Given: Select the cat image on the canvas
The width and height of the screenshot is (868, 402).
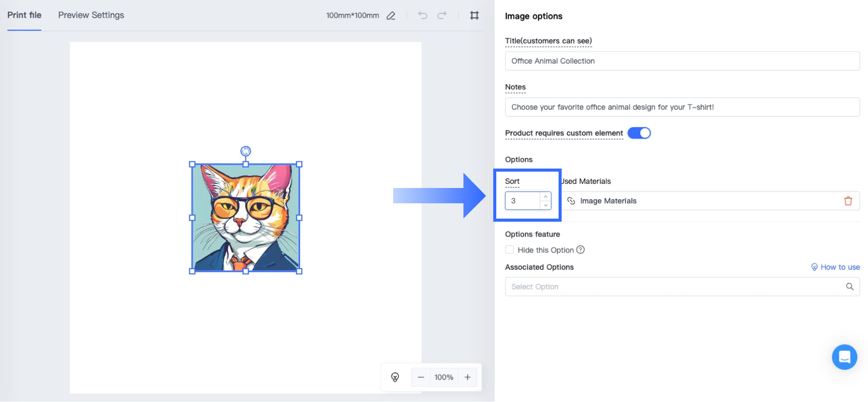Looking at the screenshot, I should click(246, 218).
